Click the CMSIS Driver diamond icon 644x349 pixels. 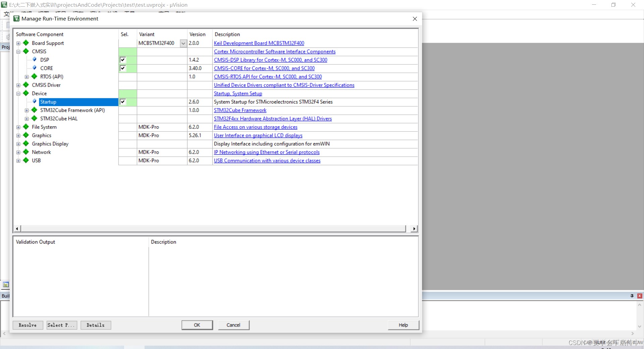pyautogui.click(x=26, y=85)
